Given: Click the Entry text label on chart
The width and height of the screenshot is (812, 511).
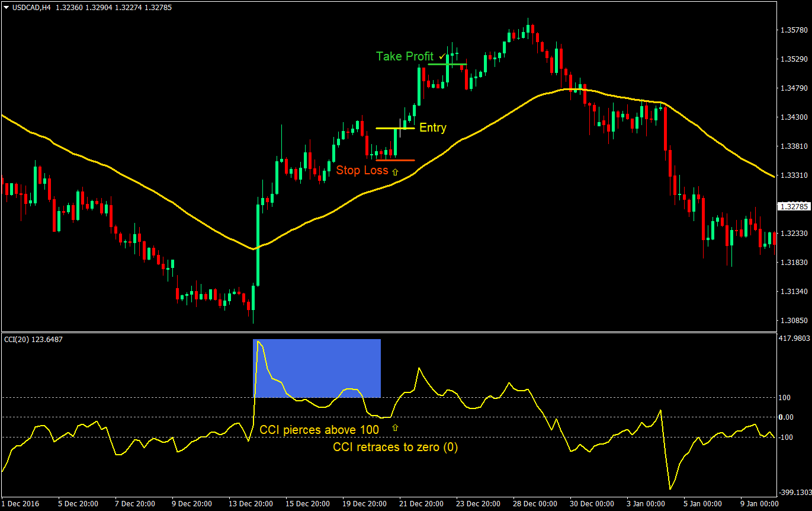Looking at the screenshot, I should tap(432, 127).
